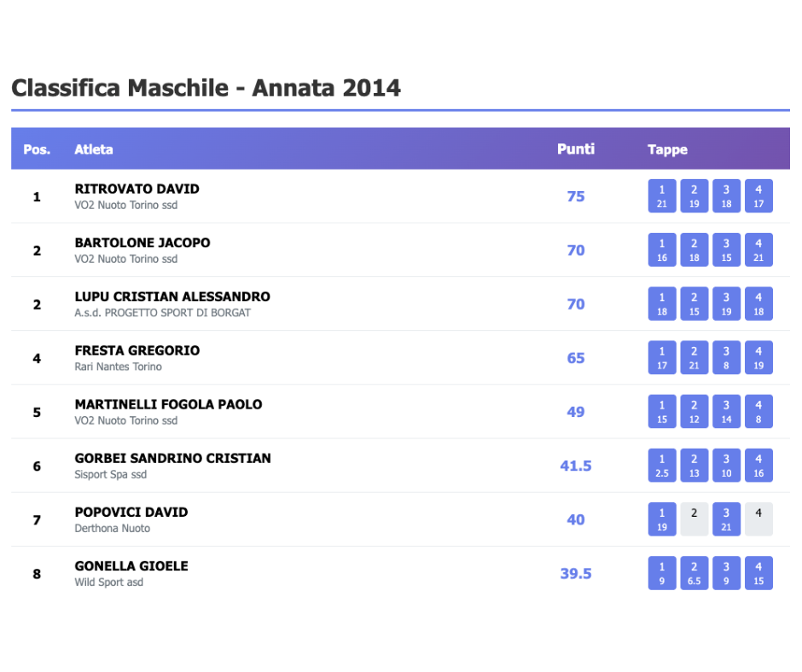Click the 41.5 points total for GORBEI

point(576,466)
